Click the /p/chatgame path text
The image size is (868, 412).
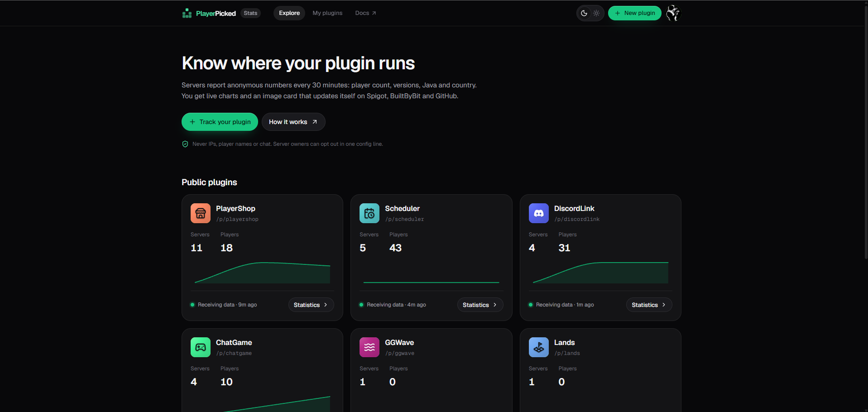[x=234, y=353]
